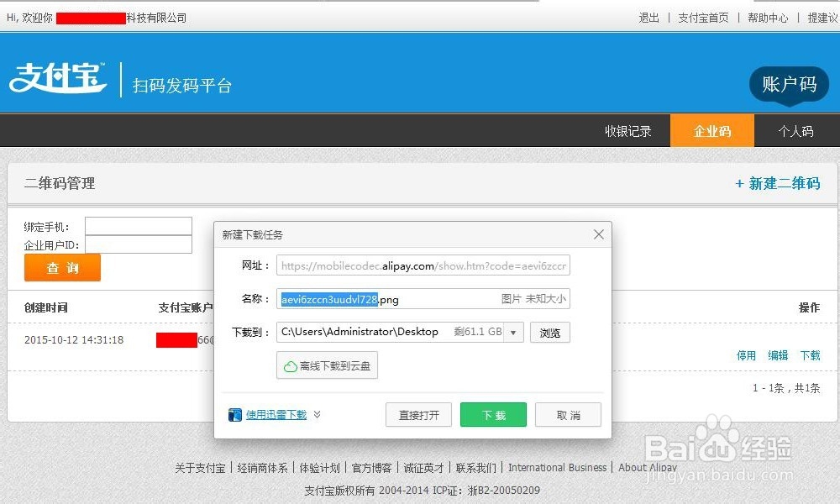The height and width of the screenshot is (504, 840).
Task: Open the 收银记录 tab
Action: (x=627, y=131)
